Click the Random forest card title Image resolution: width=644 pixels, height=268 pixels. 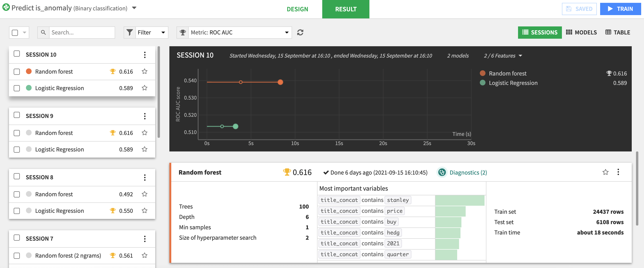[200, 172]
